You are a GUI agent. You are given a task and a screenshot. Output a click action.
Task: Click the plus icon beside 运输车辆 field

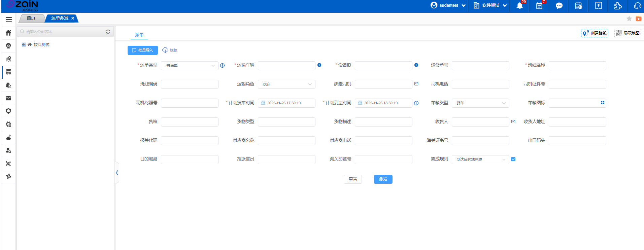[319, 65]
